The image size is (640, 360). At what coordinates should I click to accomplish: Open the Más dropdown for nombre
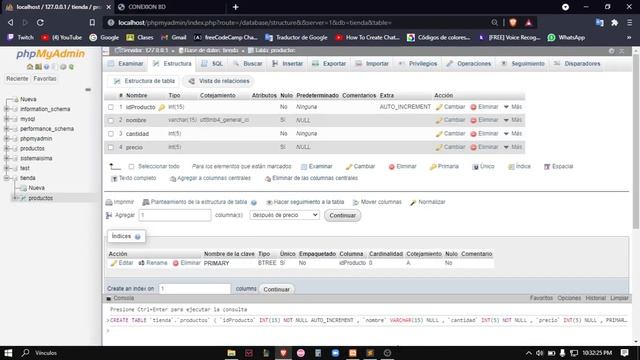[513, 120]
